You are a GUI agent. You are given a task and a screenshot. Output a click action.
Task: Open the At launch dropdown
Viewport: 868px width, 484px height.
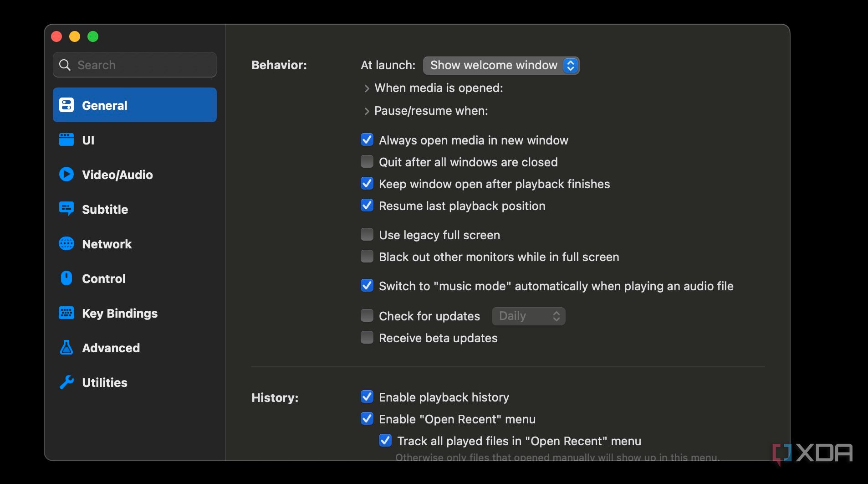pyautogui.click(x=501, y=65)
